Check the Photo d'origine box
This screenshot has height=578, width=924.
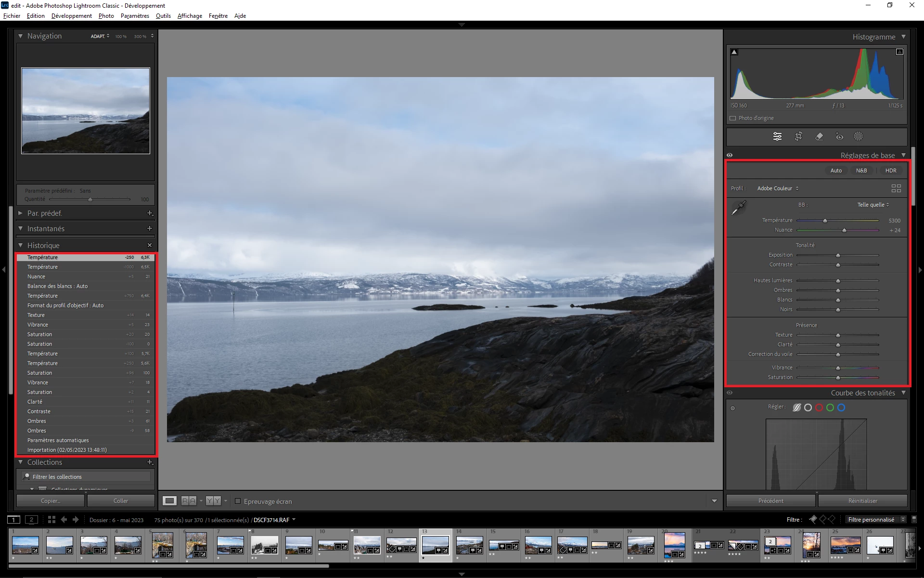[732, 118]
